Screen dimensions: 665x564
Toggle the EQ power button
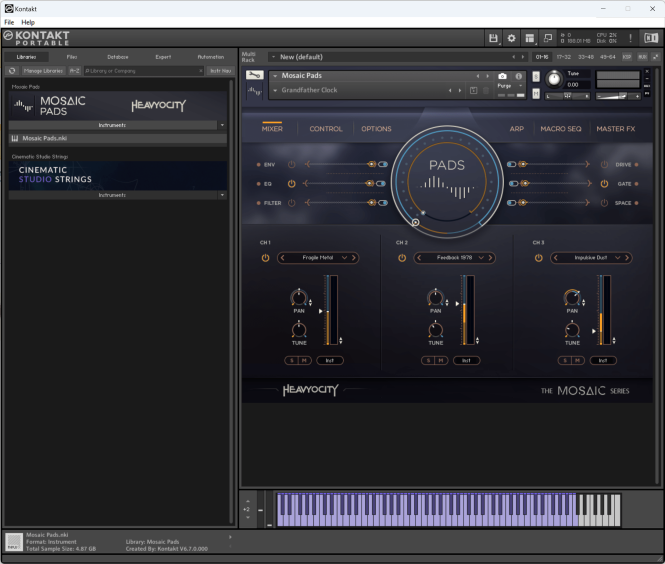point(291,184)
